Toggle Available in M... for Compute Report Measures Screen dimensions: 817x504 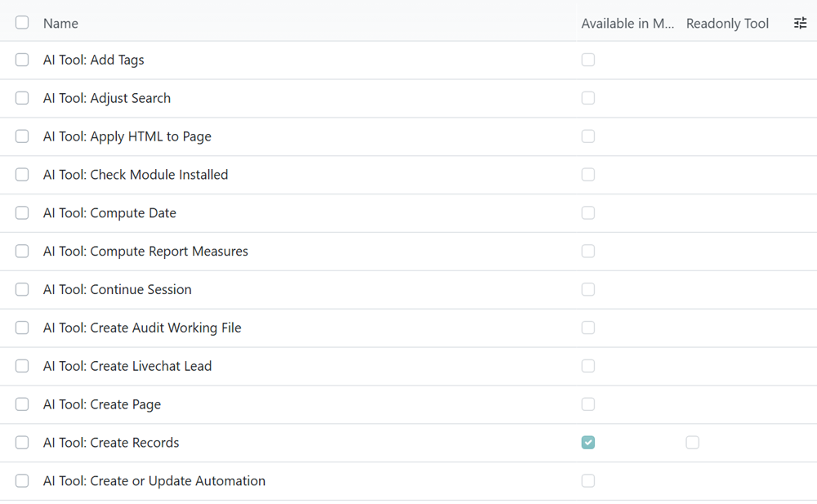587,252
